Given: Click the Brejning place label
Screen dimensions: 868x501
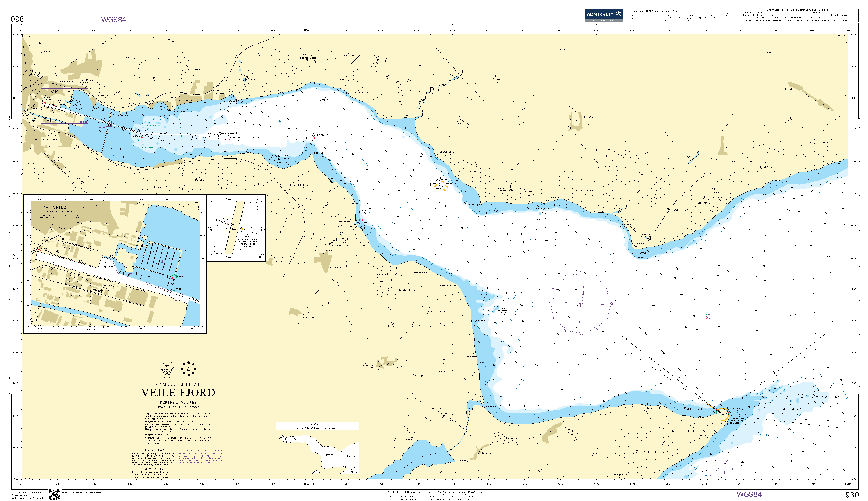Looking at the screenshot, I should [x=335, y=267].
